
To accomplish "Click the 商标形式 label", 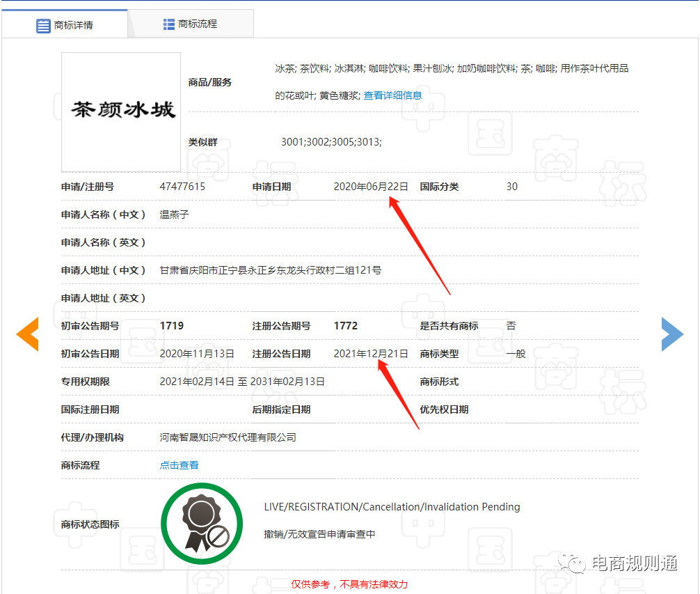I will [x=439, y=382].
